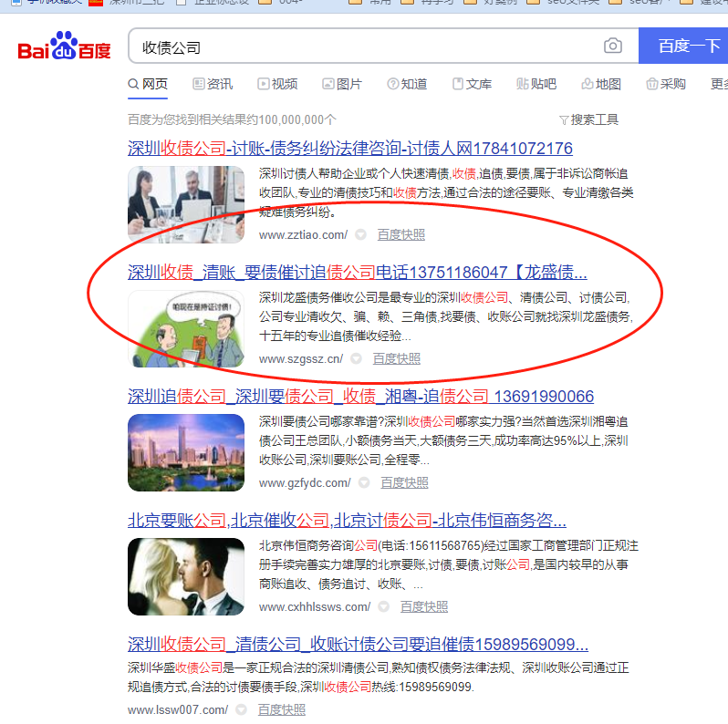Expand dropdown icon beside www.gzfydc.com
Screen dimensions: 728x724
tap(364, 483)
